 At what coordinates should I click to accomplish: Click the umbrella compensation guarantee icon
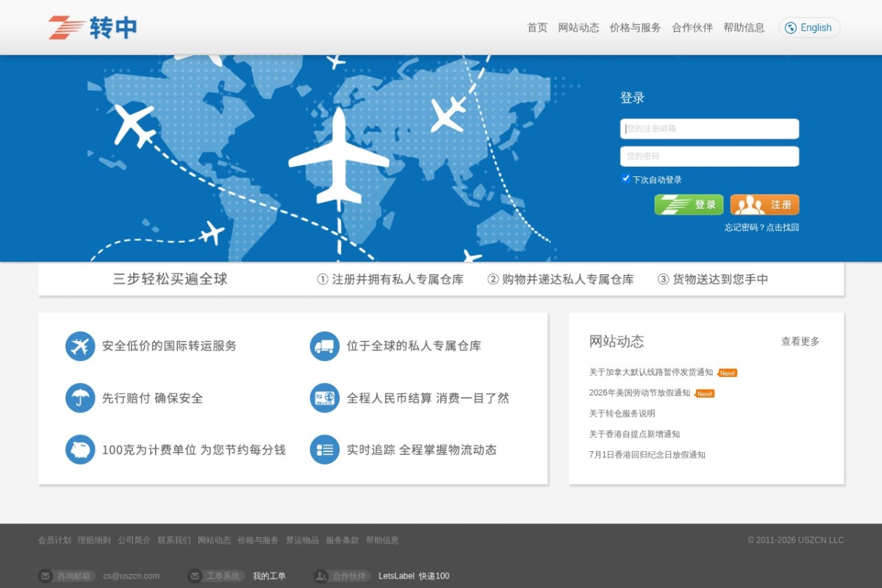pos(80,398)
